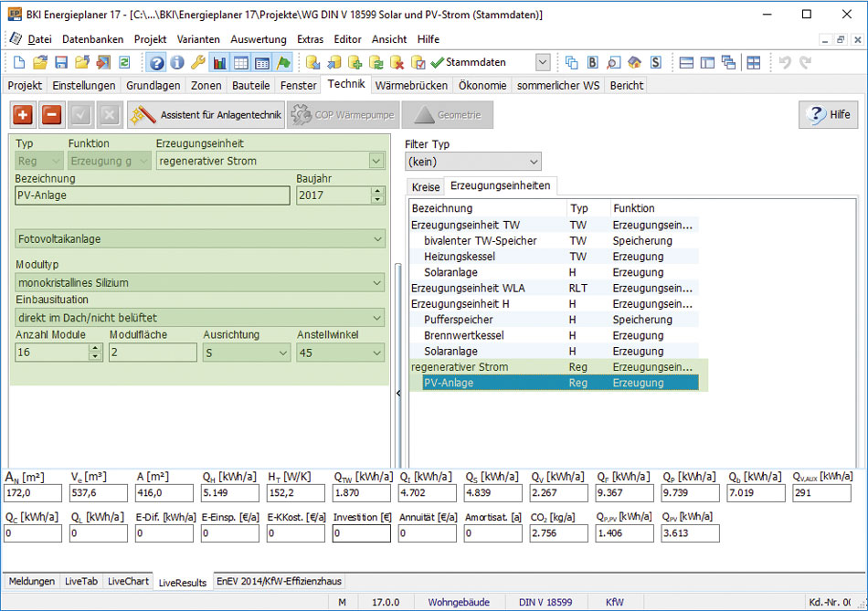Viewport: 868px width, 611px height.
Task: Switch to the LiveChart bottom tab
Action: (x=128, y=581)
